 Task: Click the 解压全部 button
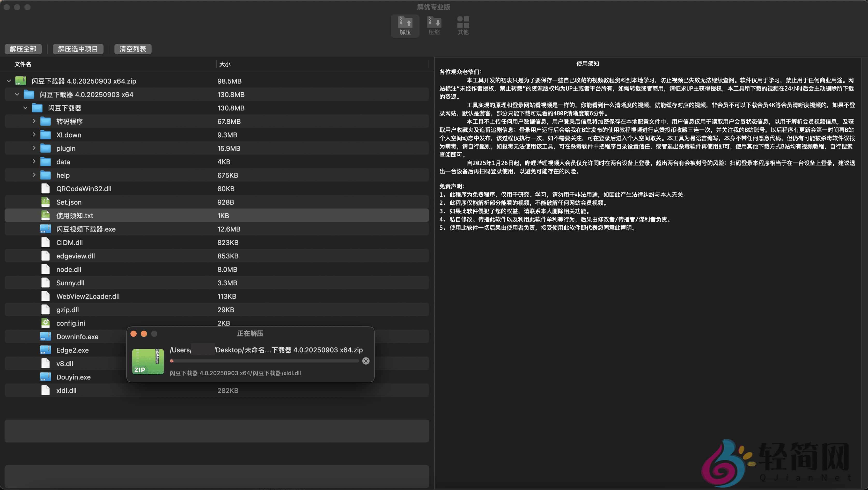pos(23,49)
